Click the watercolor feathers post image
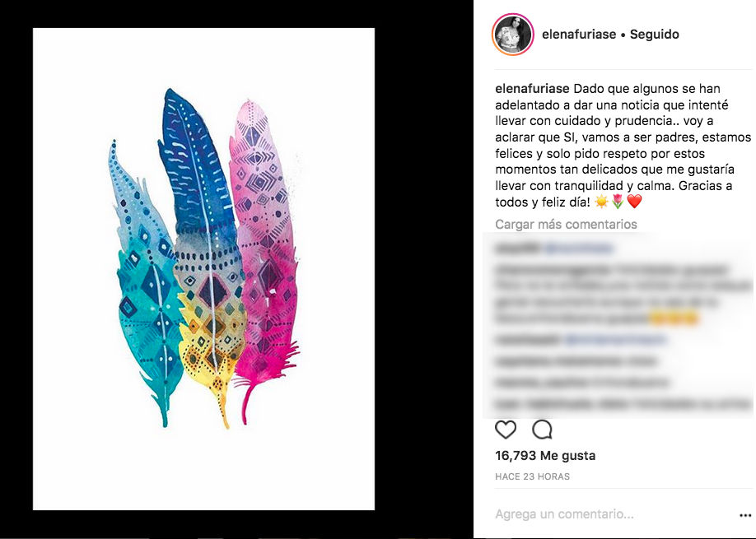The height and width of the screenshot is (539, 756). 203,269
